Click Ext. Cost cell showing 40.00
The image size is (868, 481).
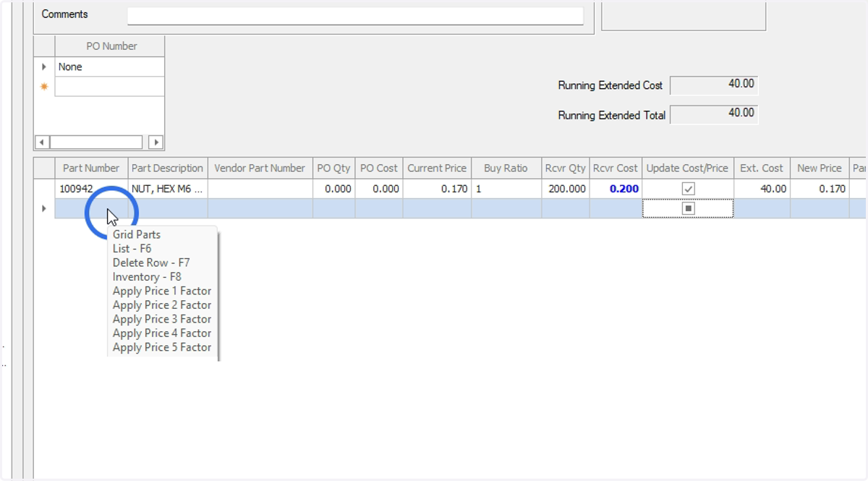coord(762,189)
